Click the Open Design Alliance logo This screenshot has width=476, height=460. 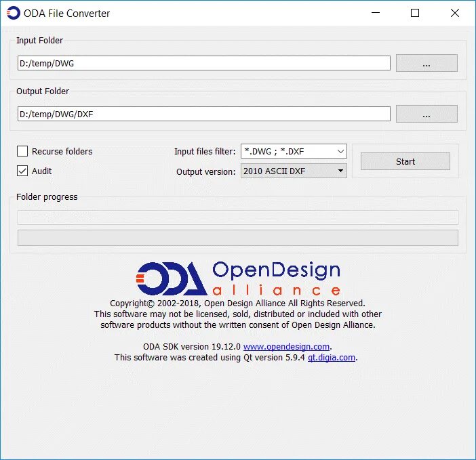point(238,278)
